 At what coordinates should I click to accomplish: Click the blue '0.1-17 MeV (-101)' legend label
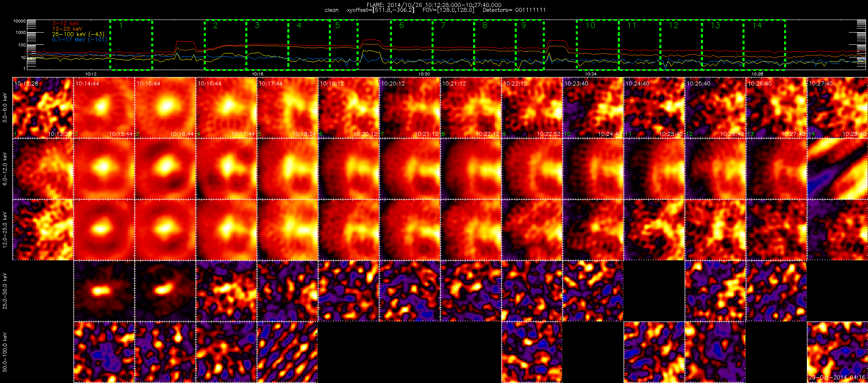80,40
